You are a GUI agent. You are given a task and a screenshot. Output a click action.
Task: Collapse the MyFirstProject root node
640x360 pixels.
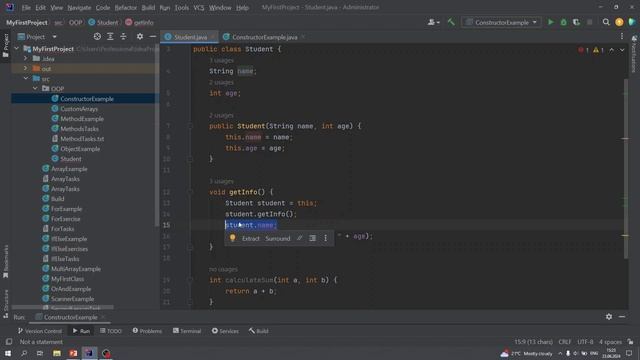coord(16,49)
